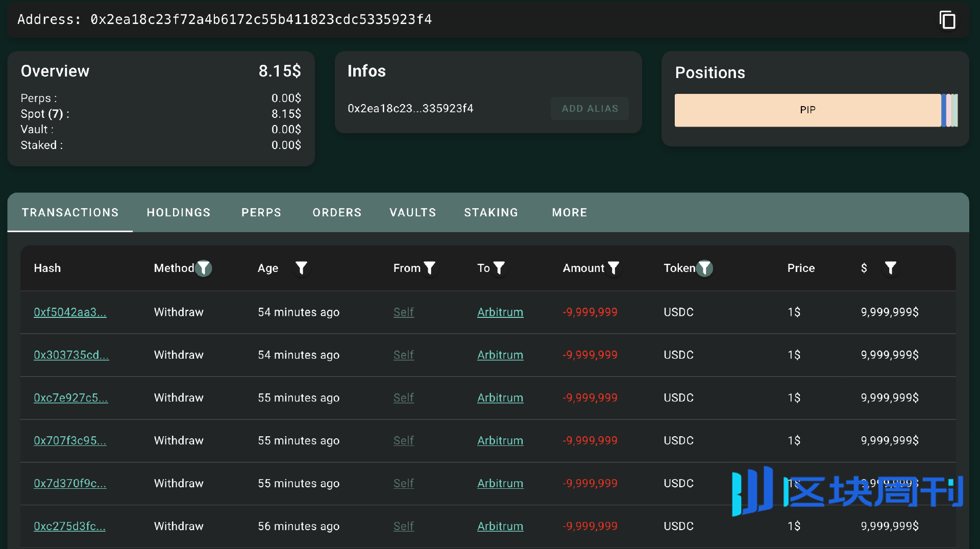Switch to the Holdings tab
980x549 pixels.
tap(179, 212)
